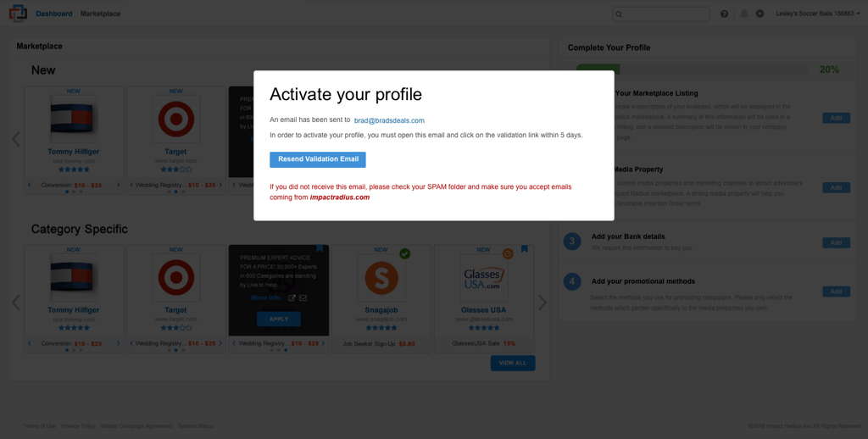868x439 pixels.
Task: Open the notifications bell icon
Action: 744,14
